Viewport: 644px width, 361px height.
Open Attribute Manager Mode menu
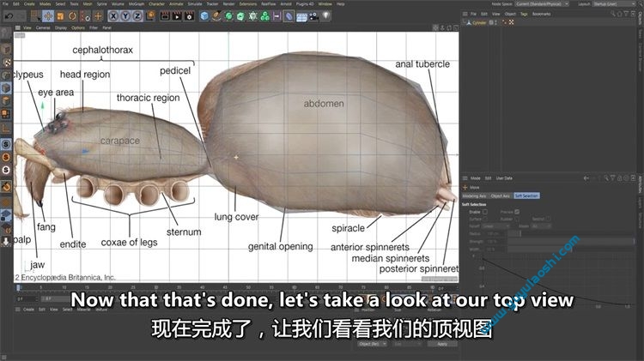pyautogui.click(x=475, y=178)
